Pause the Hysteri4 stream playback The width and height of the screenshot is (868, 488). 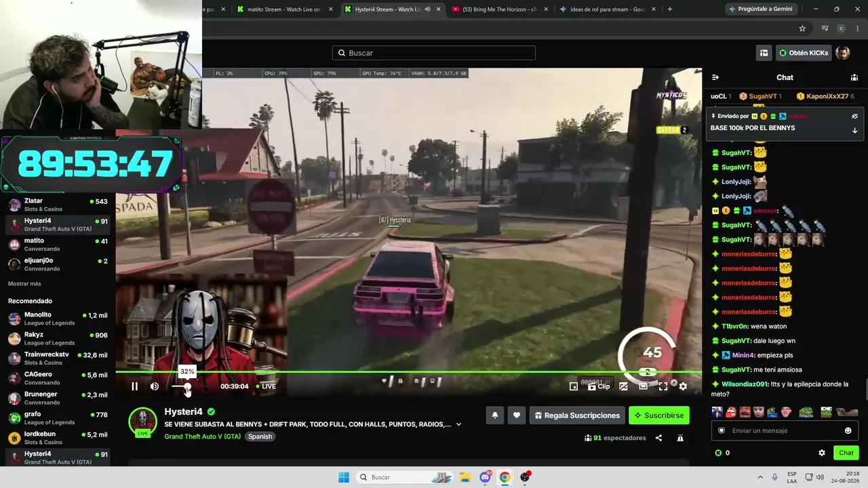point(134,386)
